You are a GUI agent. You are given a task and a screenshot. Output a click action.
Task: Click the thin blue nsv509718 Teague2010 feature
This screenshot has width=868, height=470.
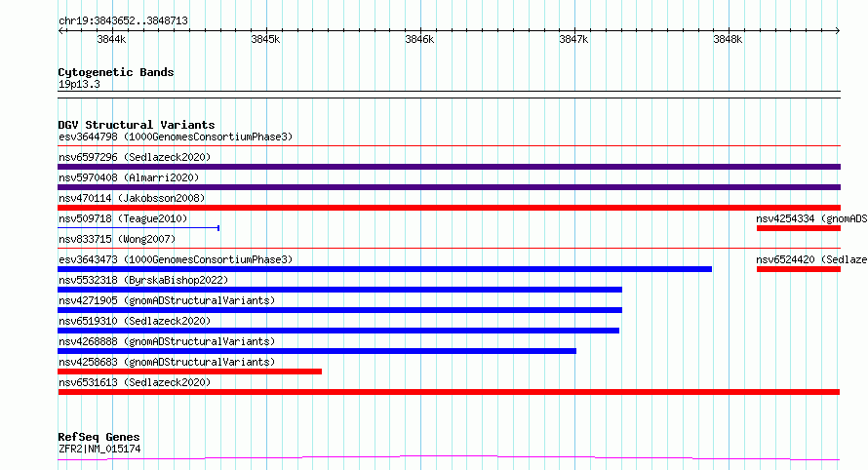138,227
